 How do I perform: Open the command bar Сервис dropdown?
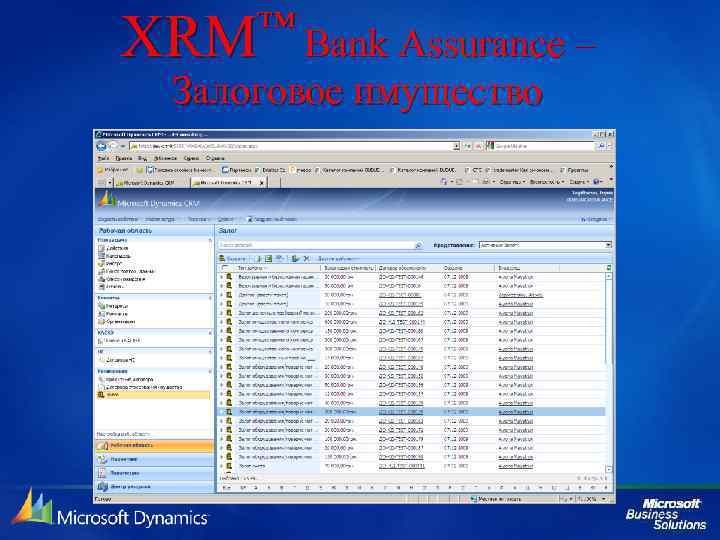pos(579,182)
